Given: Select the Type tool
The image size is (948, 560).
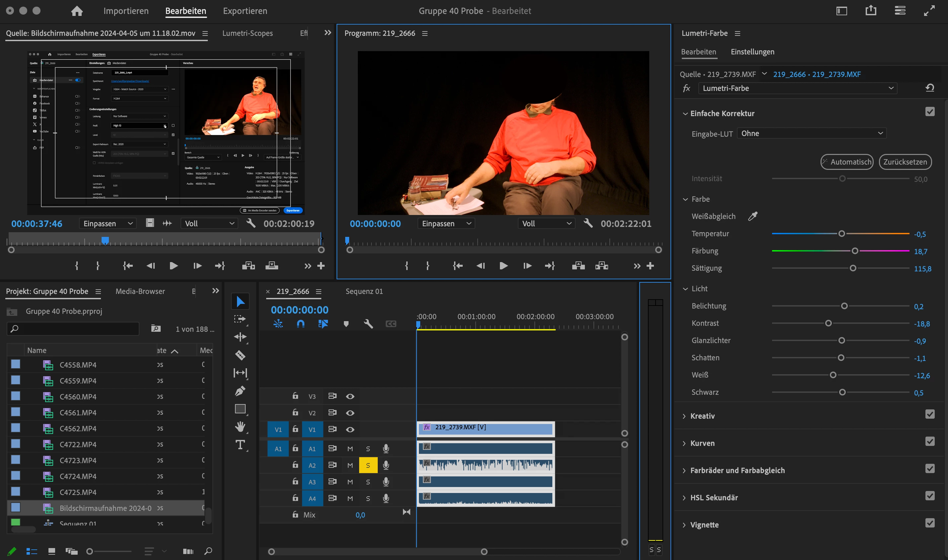Looking at the screenshot, I should [240, 445].
